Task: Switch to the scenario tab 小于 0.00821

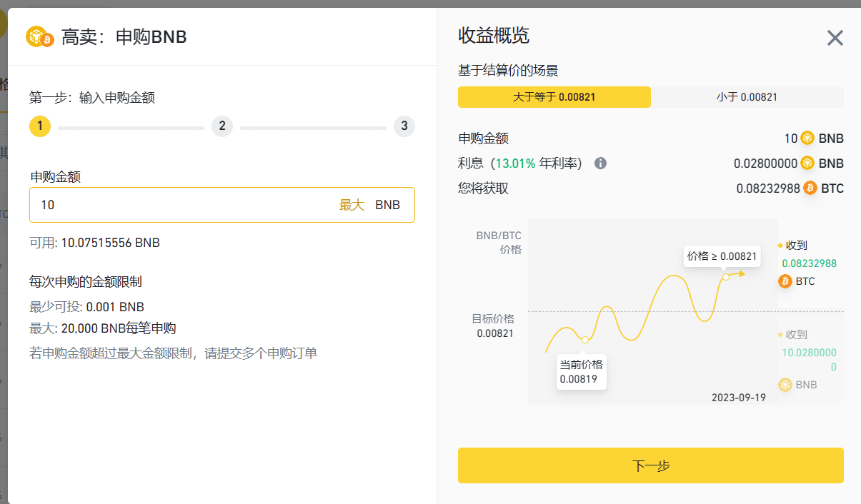Action: [x=747, y=97]
